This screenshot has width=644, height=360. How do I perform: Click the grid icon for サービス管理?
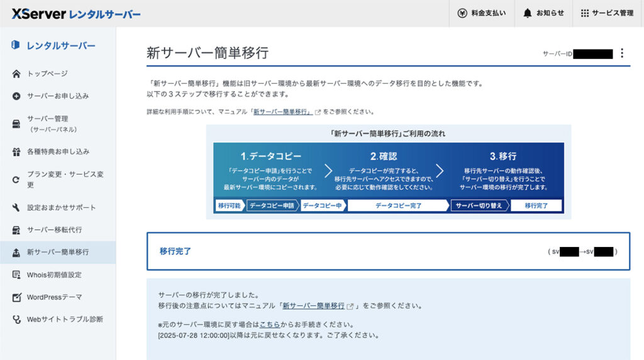click(584, 13)
